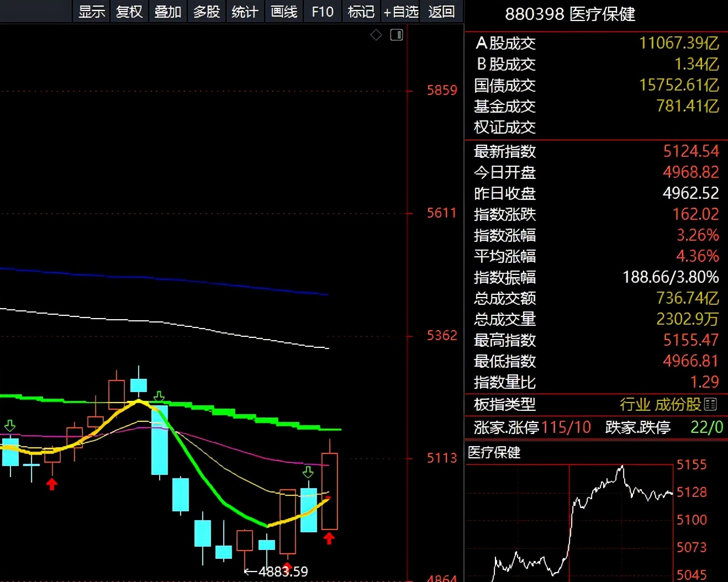Toggle the side panel layout icon
The height and width of the screenshot is (582, 728).
397,35
